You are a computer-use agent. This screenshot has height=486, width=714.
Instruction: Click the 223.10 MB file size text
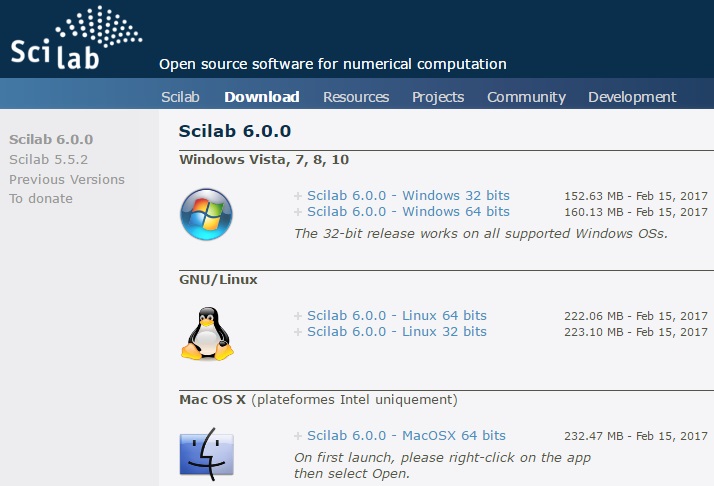coord(594,332)
